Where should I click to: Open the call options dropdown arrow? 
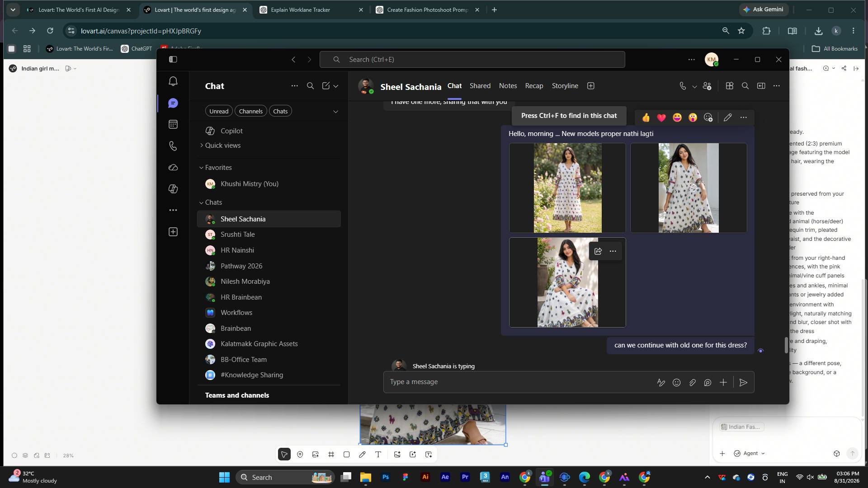click(x=694, y=86)
